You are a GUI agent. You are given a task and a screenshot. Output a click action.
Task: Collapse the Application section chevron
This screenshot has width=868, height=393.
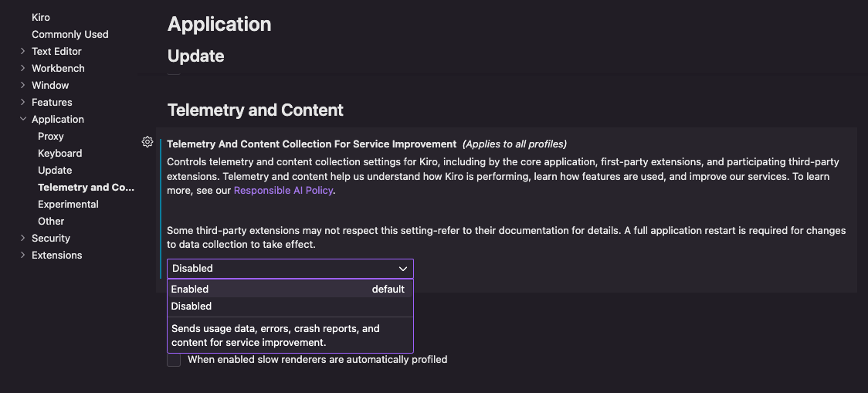22,119
